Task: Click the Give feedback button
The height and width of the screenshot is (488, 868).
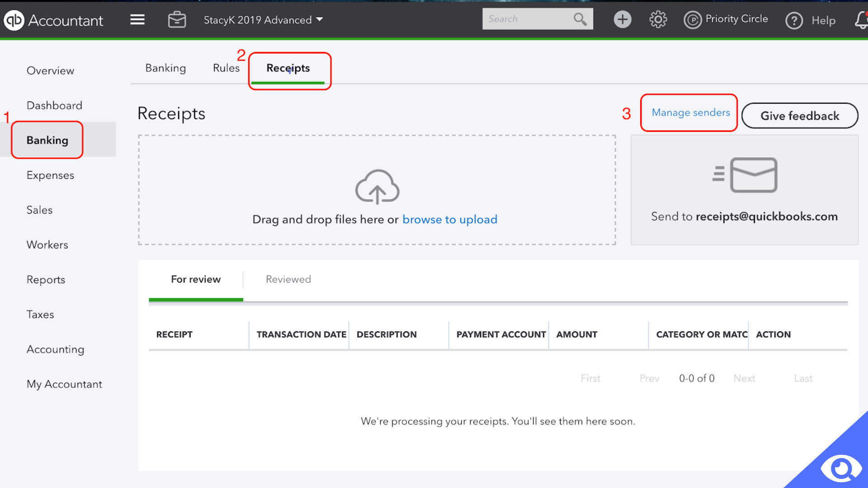Action: [x=800, y=116]
